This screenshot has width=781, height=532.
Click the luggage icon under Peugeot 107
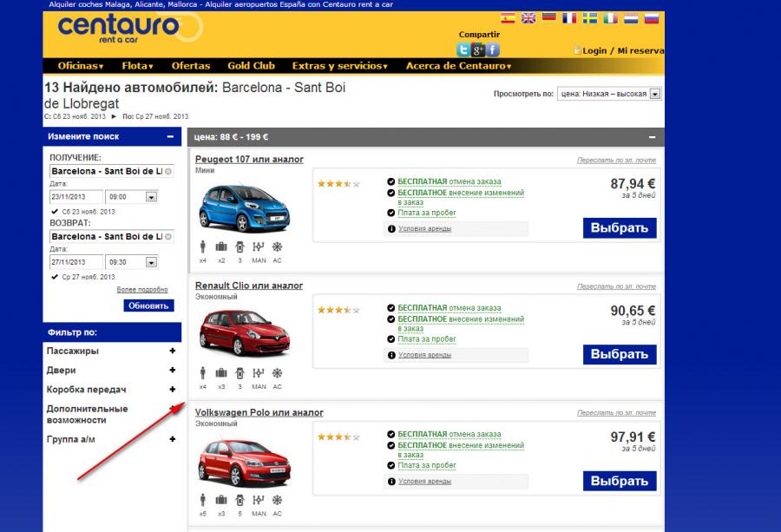coord(221,246)
